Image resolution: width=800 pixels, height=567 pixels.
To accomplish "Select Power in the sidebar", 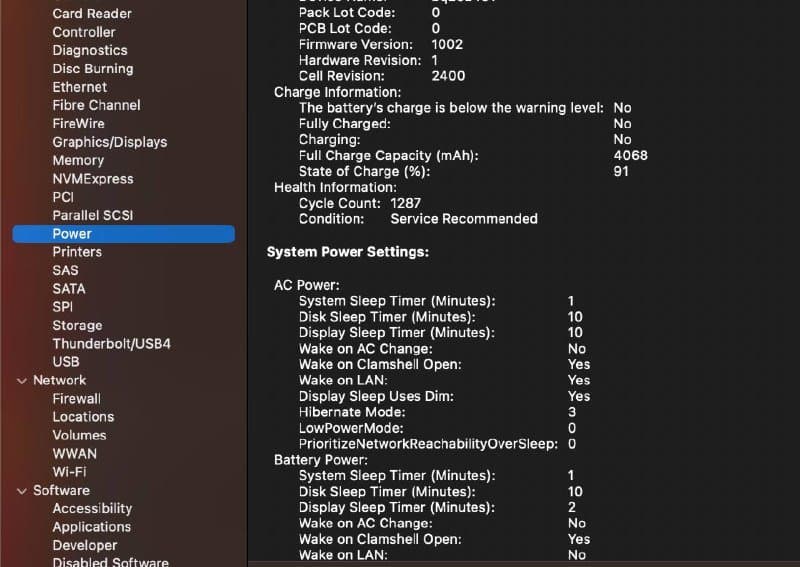I will pos(72,234).
